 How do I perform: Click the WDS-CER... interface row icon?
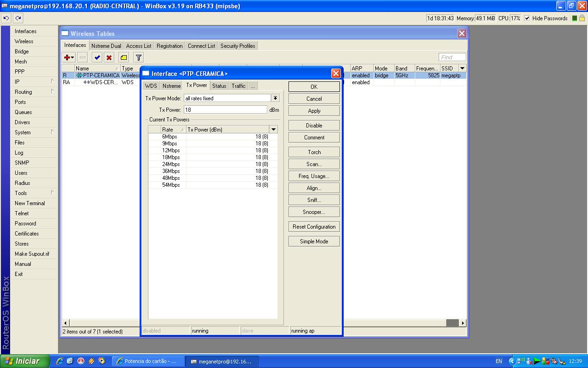coord(86,82)
